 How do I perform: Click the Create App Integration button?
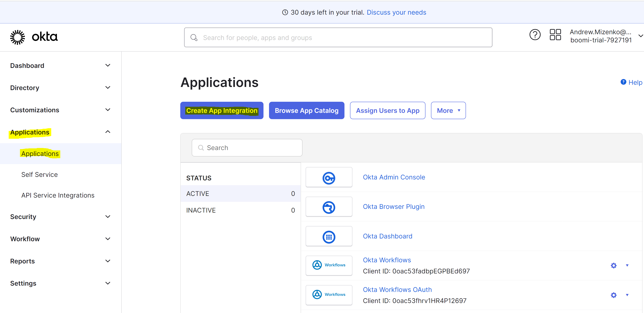point(222,110)
